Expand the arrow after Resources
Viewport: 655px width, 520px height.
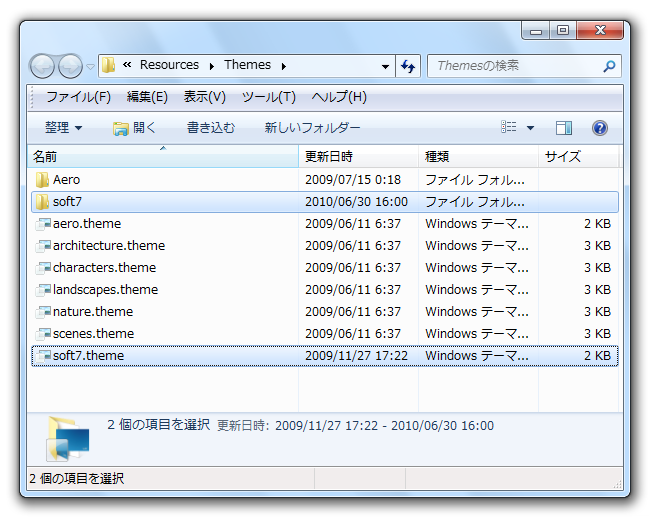212,66
